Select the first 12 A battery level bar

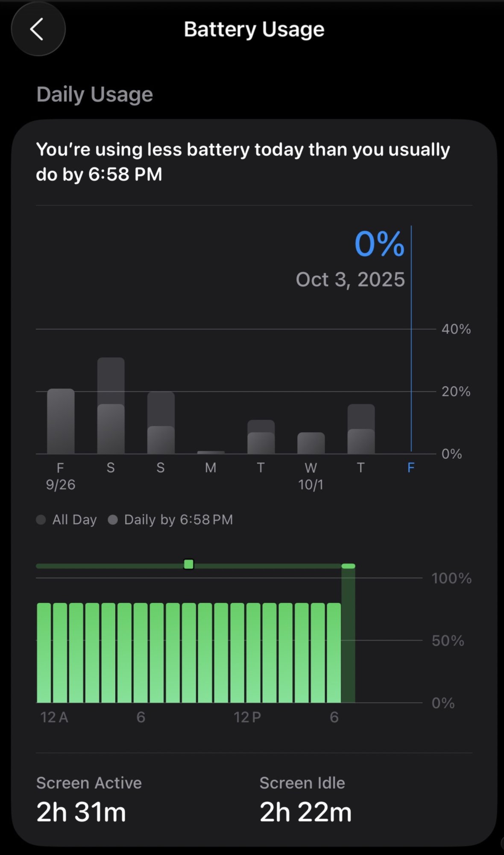coord(44,652)
